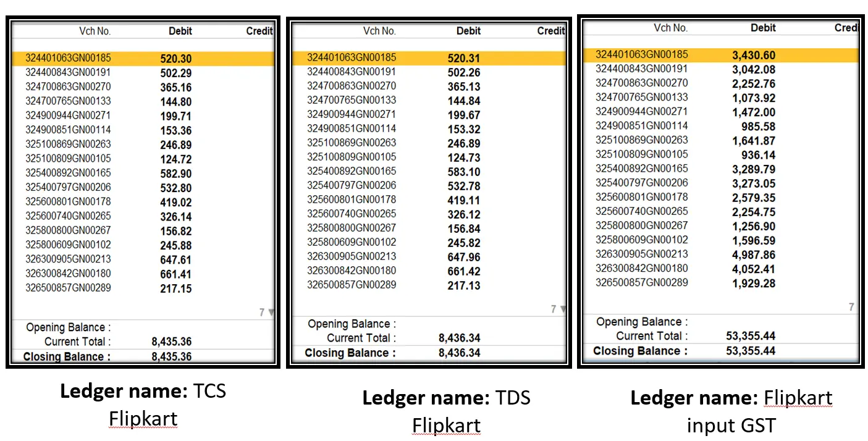Click debit amount 1,073.92 in input GST ledger

(x=754, y=98)
